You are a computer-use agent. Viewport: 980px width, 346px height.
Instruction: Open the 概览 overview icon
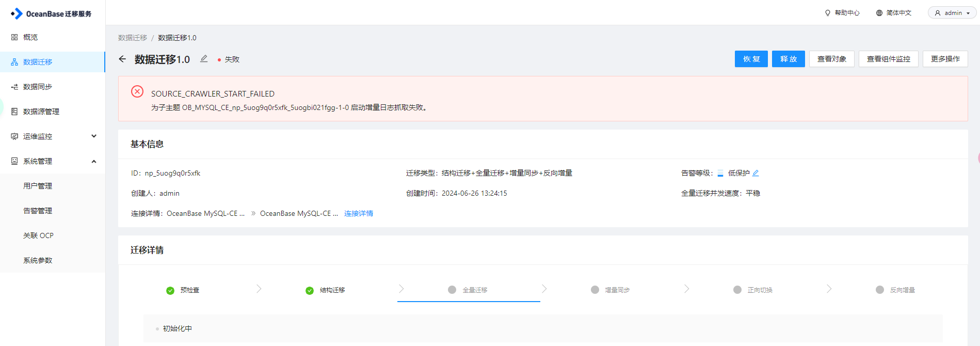coord(14,37)
